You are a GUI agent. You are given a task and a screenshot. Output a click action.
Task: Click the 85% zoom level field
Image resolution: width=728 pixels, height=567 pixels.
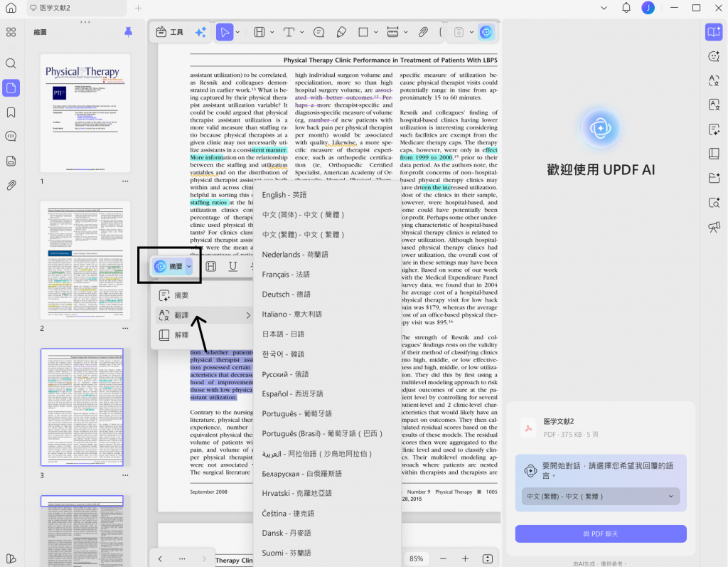416,558
